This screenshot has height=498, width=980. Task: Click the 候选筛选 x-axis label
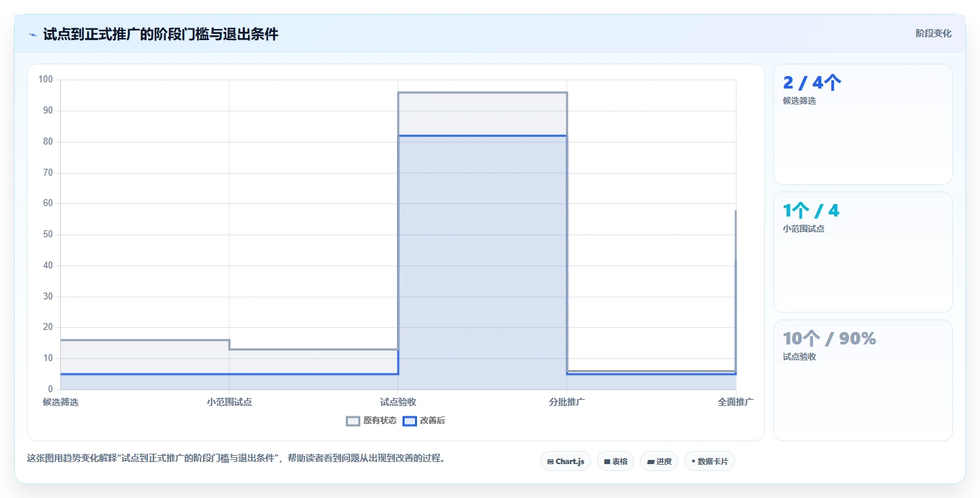[x=61, y=402]
